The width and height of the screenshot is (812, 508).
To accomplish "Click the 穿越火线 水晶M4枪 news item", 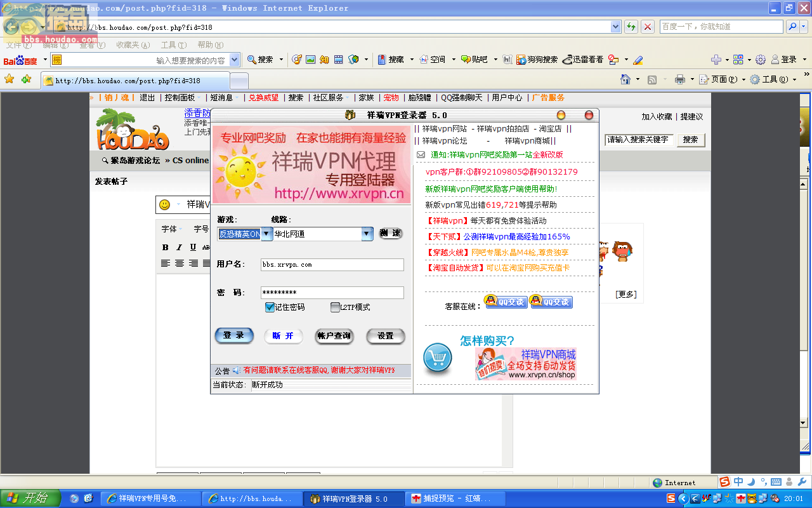I will (497, 252).
